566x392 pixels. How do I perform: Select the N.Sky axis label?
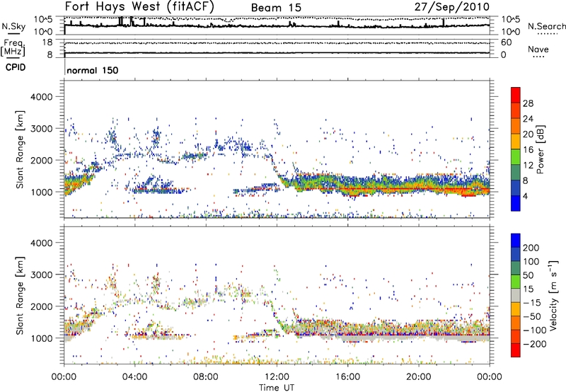[x=13, y=26]
